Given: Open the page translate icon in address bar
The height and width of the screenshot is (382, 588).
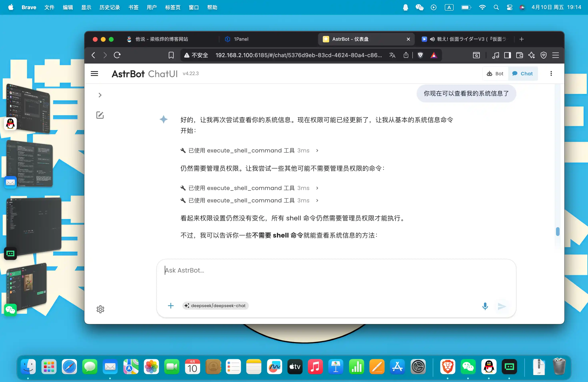Looking at the screenshot, I should 392,55.
